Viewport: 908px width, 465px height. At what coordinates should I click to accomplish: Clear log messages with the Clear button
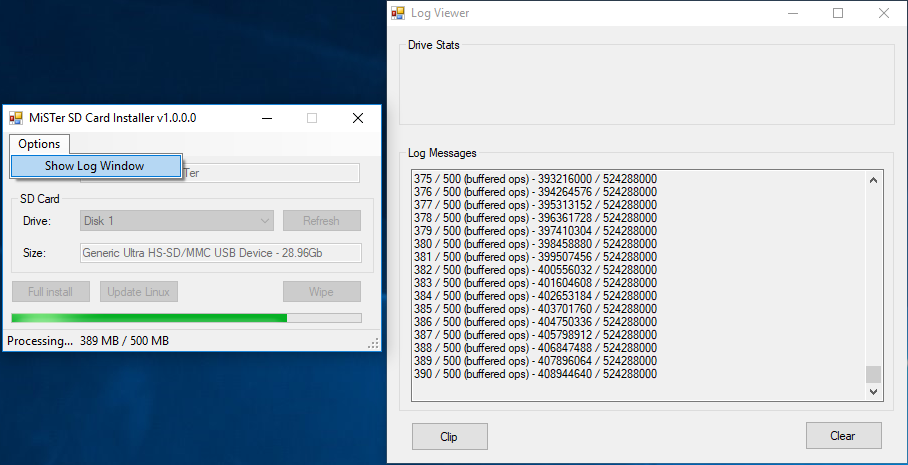(843, 436)
